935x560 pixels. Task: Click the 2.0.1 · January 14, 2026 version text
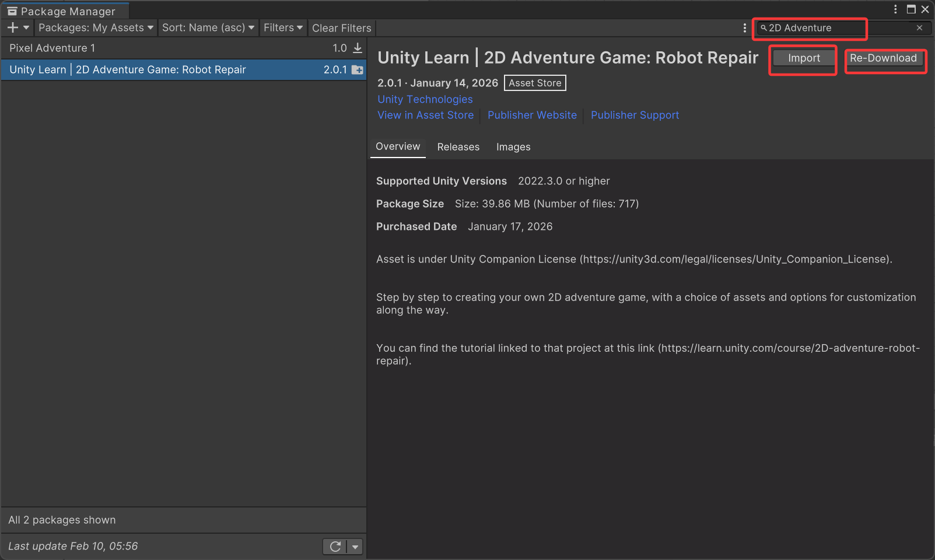click(x=437, y=83)
